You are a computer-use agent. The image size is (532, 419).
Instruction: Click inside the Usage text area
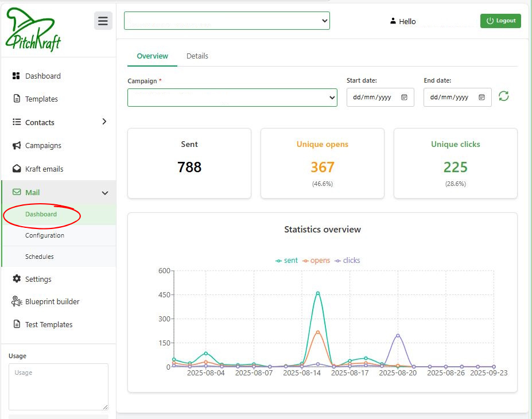pyautogui.click(x=58, y=386)
